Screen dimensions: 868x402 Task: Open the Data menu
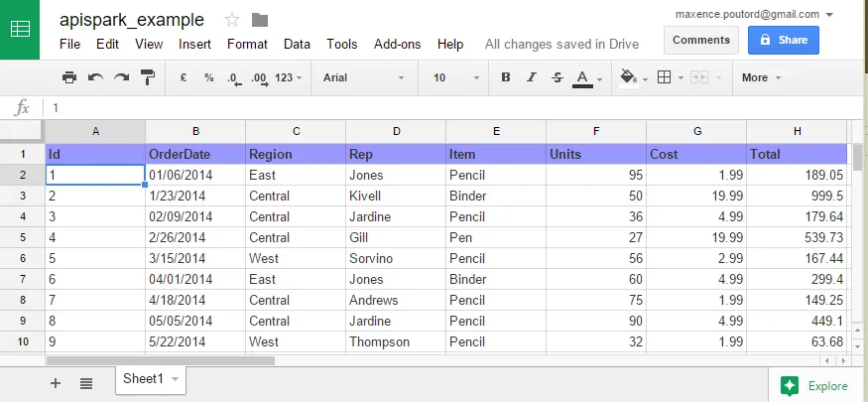coord(297,45)
